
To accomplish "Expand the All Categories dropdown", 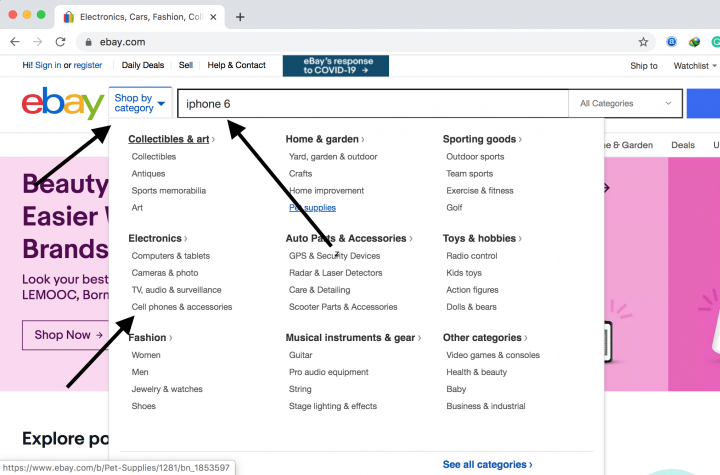I will tap(626, 103).
